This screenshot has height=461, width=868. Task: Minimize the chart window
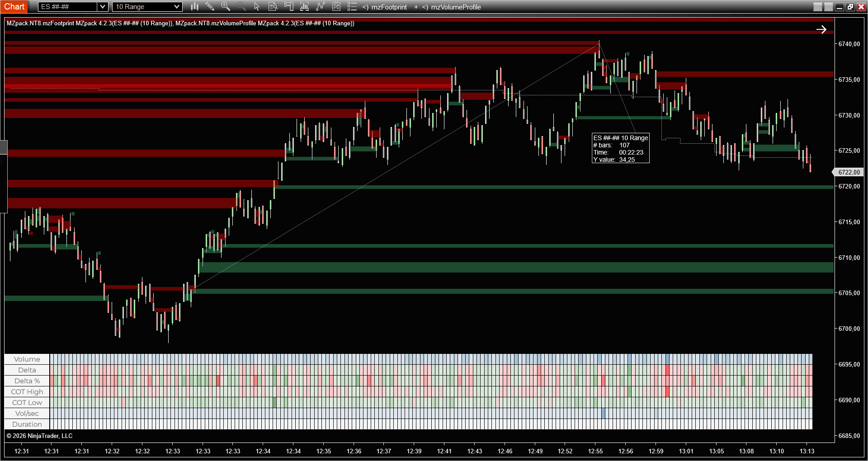pos(840,7)
